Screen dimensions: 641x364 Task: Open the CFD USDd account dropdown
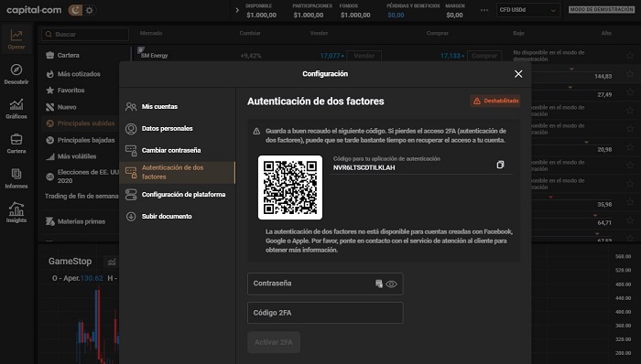coord(527,10)
